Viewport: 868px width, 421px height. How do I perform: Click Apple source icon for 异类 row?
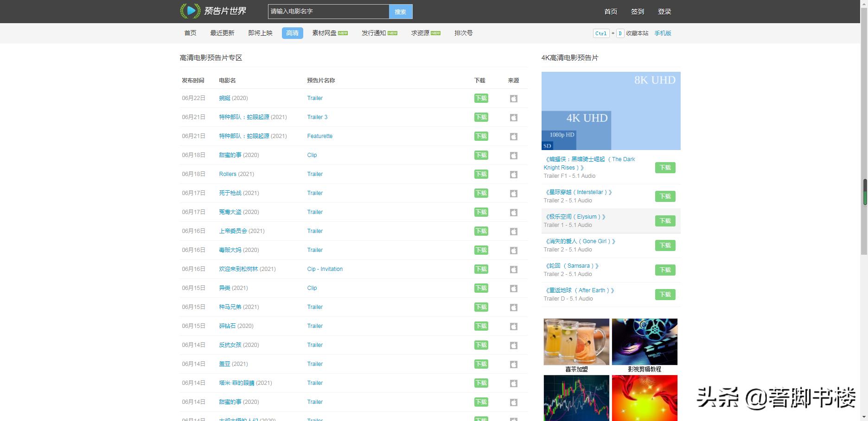[514, 289]
